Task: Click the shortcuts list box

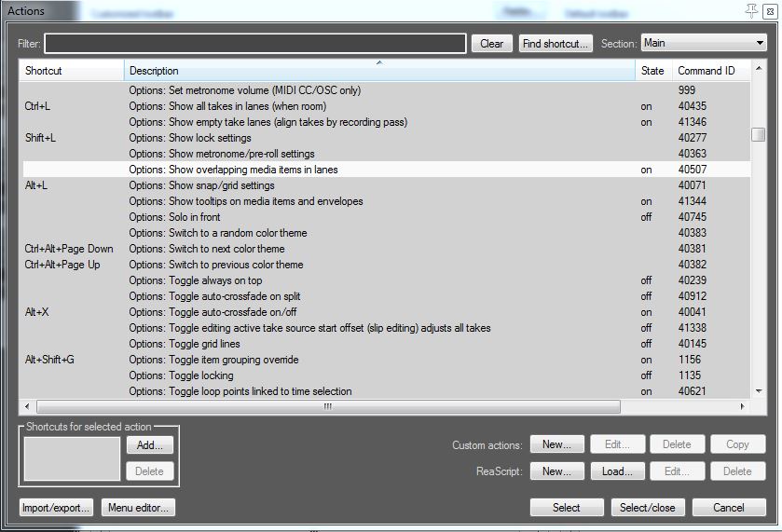Action: tap(73, 458)
